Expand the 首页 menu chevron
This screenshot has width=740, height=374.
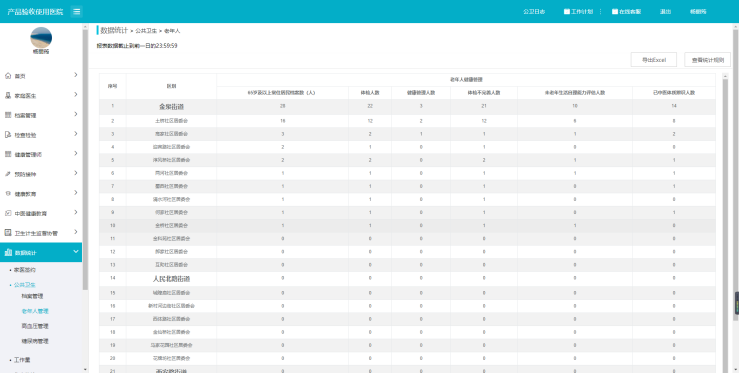pyautogui.click(x=76, y=75)
